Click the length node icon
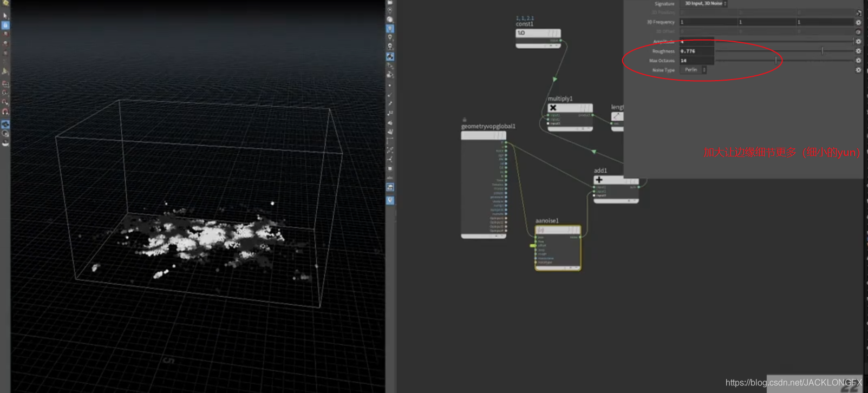The height and width of the screenshot is (393, 868). (616, 116)
